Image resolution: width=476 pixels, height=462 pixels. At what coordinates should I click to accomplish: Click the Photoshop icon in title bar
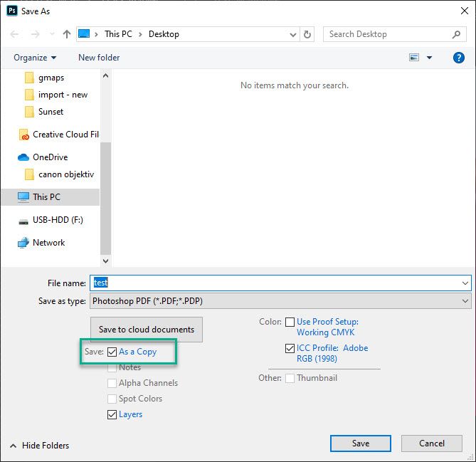[x=12, y=11]
